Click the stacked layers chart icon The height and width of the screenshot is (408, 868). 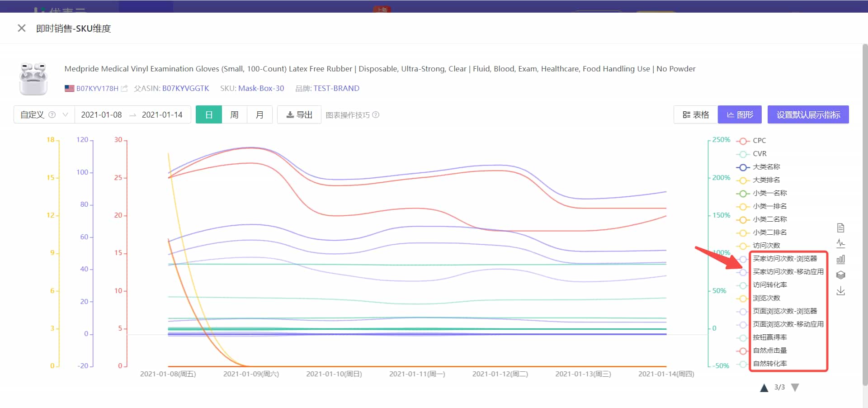pos(840,275)
